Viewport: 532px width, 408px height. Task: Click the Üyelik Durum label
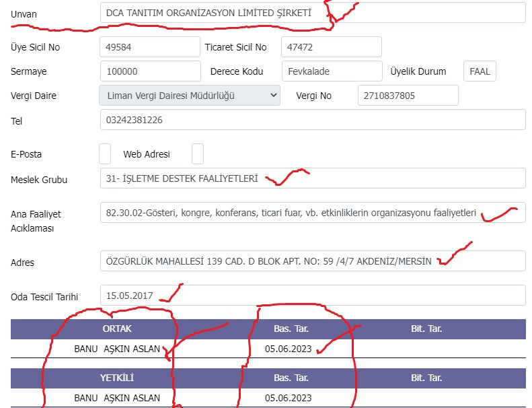click(418, 71)
